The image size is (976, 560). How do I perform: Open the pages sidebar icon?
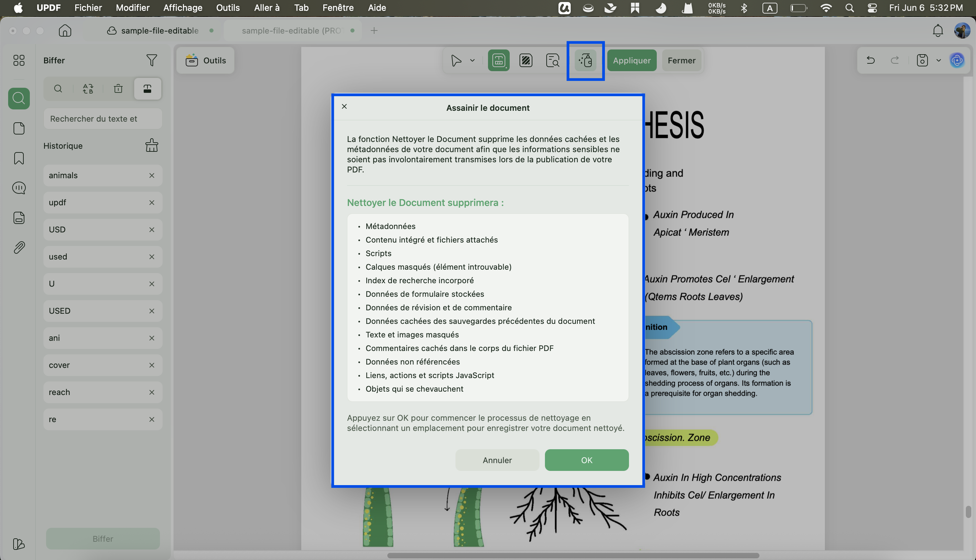(x=19, y=128)
